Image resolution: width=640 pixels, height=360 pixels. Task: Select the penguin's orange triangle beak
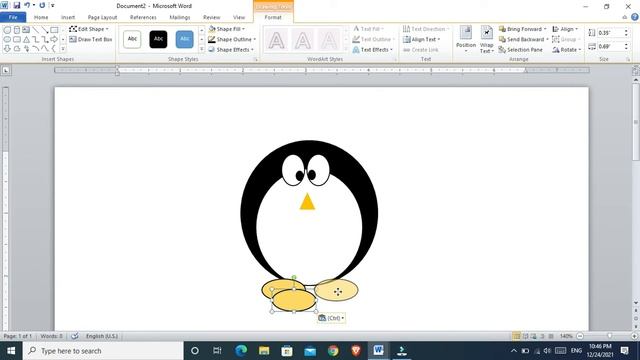coord(307,202)
